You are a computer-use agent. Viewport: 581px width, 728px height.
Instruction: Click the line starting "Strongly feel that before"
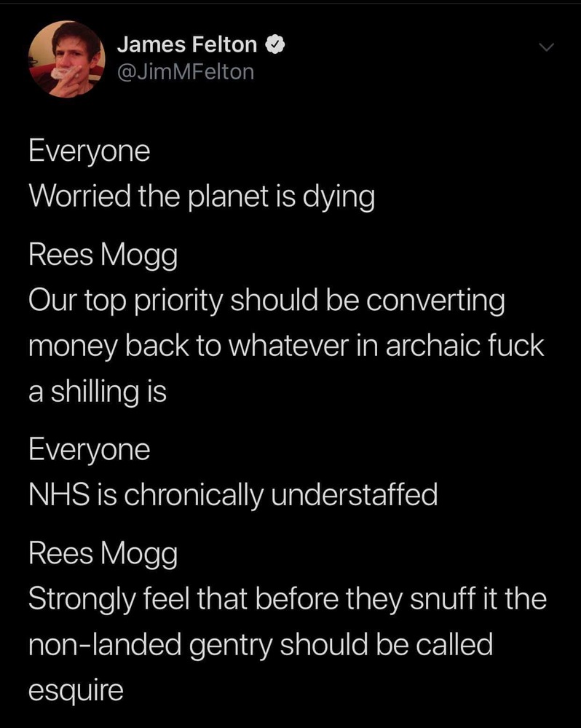coord(287,601)
